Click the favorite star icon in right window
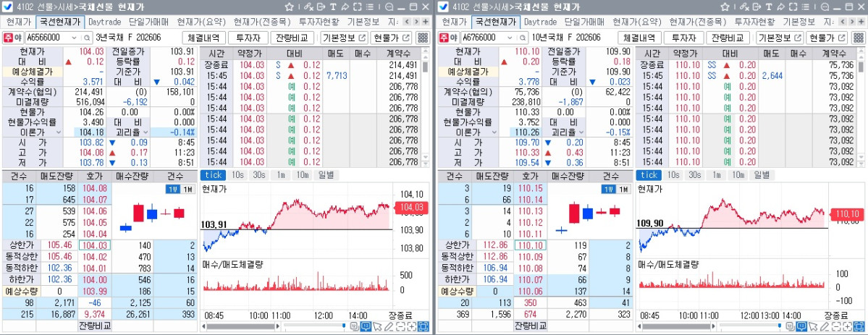 tap(725, 7)
